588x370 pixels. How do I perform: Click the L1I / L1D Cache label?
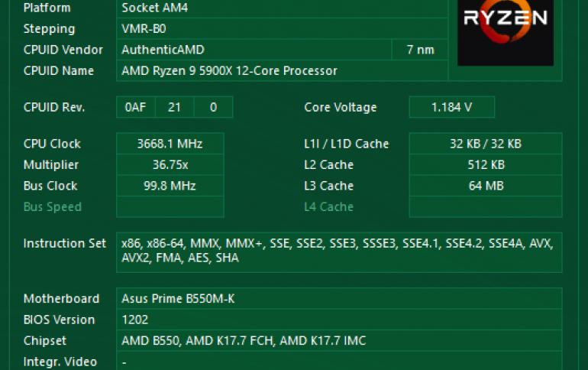(x=347, y=144)
